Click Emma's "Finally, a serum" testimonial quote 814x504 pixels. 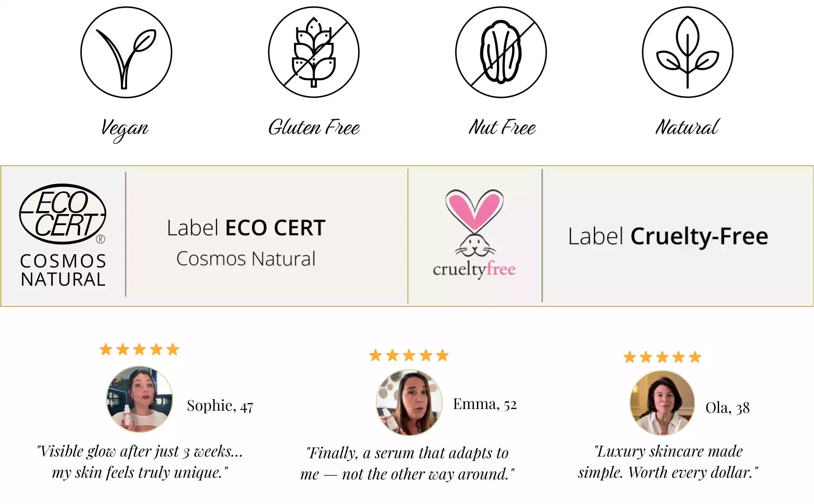point(407,463)
